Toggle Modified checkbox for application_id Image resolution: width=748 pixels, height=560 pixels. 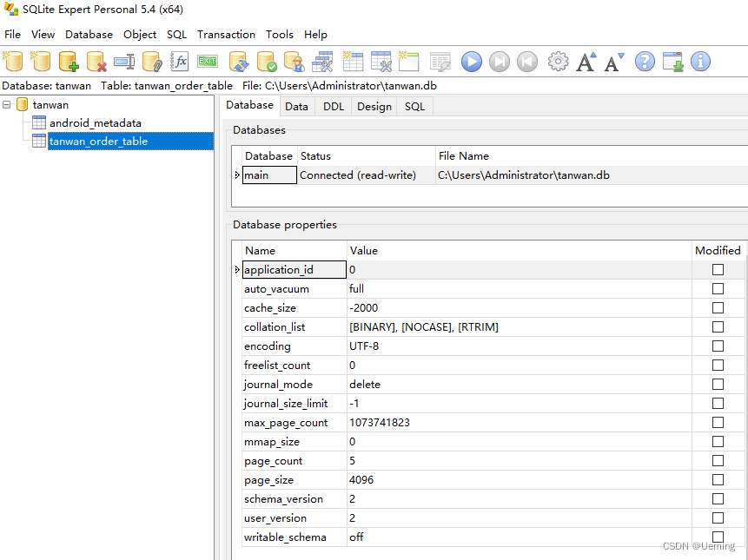coord(718,270)
